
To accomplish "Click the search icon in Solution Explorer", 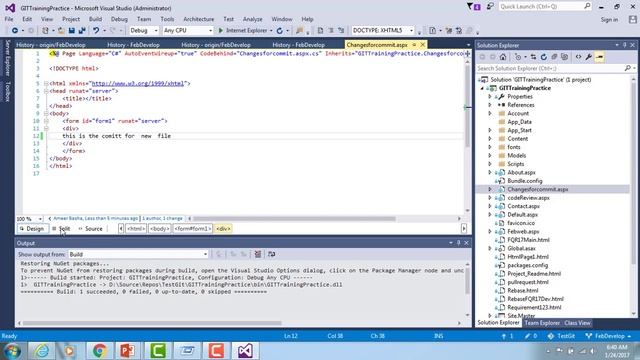I will (627, 68).
